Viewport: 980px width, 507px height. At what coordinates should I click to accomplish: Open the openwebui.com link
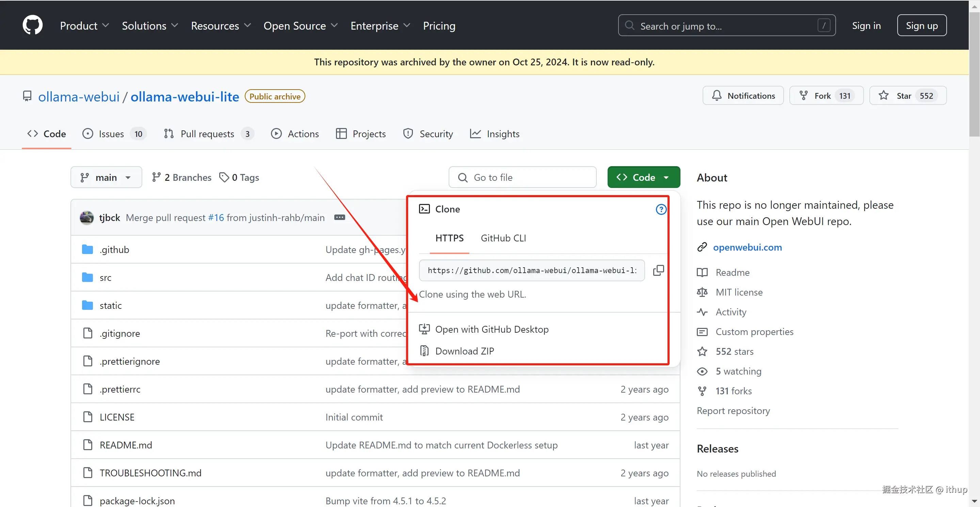747,248
